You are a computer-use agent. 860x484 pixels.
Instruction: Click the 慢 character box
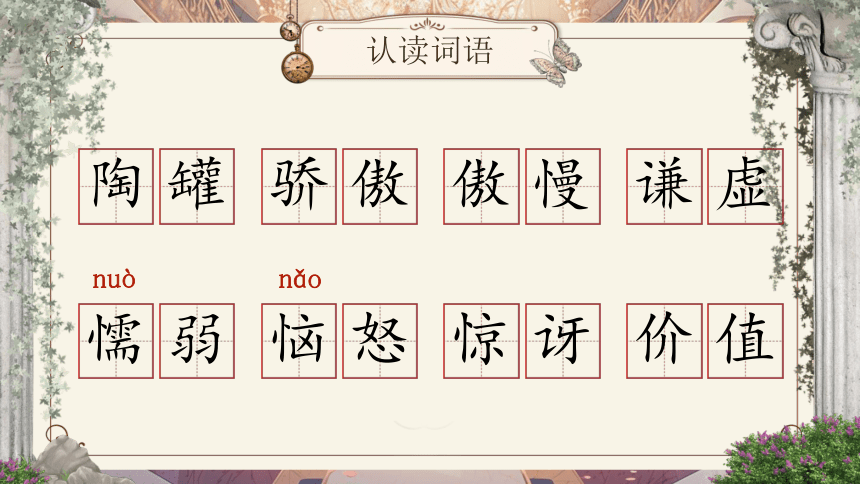point(563,187)
